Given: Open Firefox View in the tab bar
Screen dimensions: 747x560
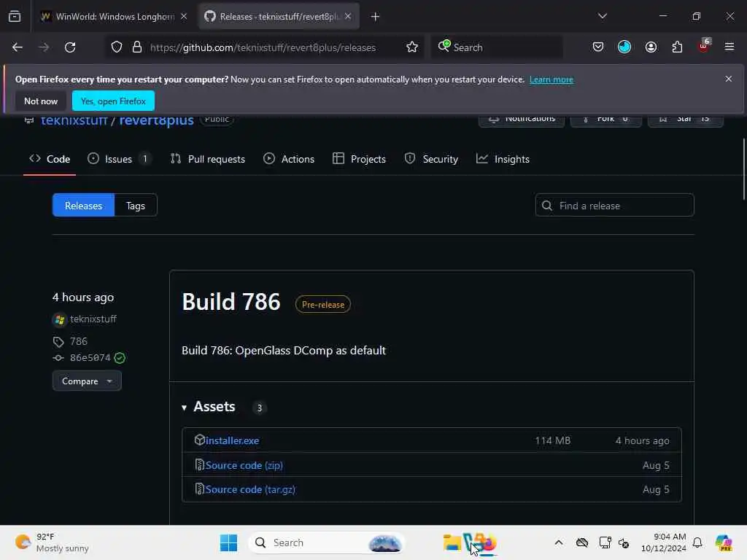Looking at the screenshot, I should (x=15, y=16).
